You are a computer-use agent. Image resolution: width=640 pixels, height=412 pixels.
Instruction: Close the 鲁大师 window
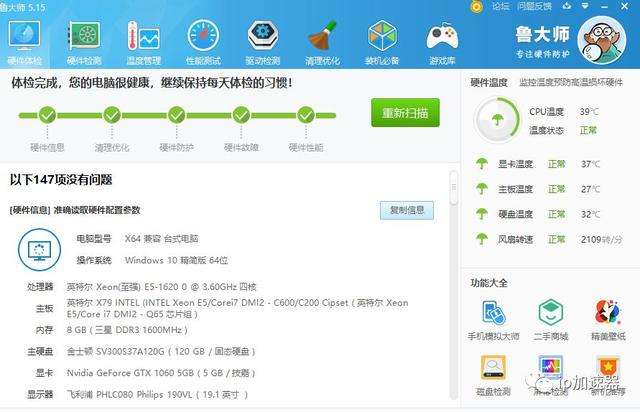pyautogui.click(x=625, y=7)
